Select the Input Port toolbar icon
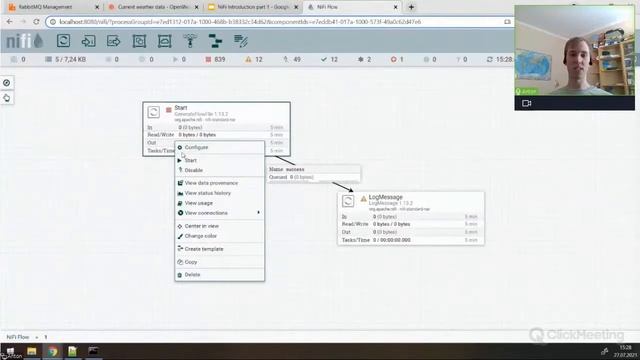This screenshot has width=640, height=360. point(88,41)
